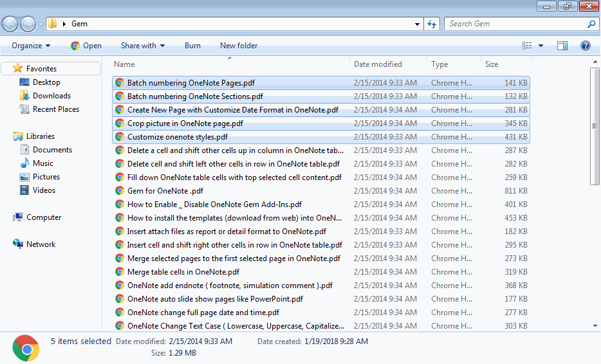Screen dimensions: 601x364
Task: Select the Music library
Action: tap(43, 163)
